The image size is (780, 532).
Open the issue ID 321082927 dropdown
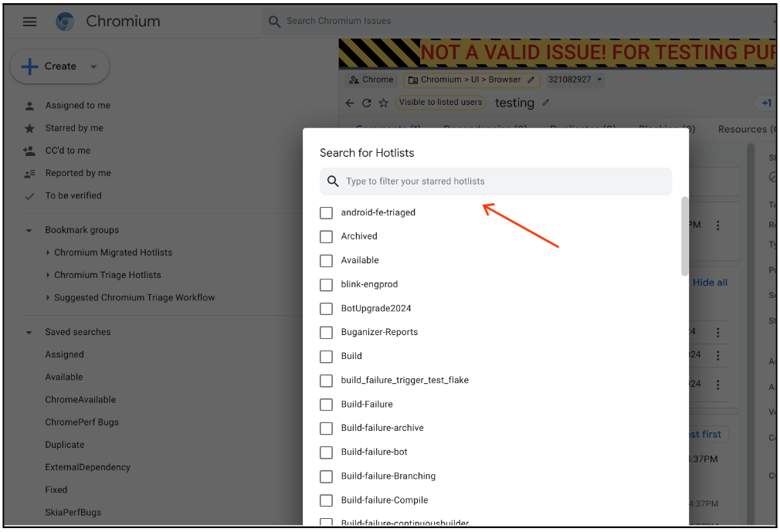[x=599, y=80]
